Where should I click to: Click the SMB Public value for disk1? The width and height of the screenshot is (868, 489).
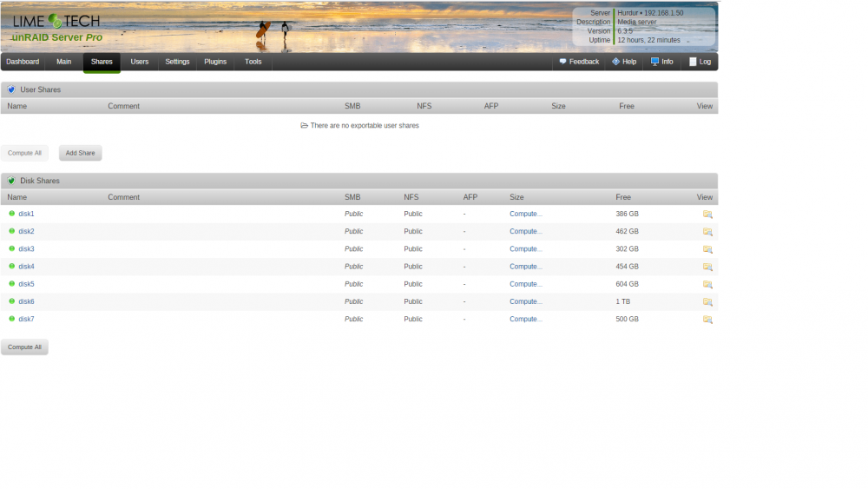(x=354, y=214)
